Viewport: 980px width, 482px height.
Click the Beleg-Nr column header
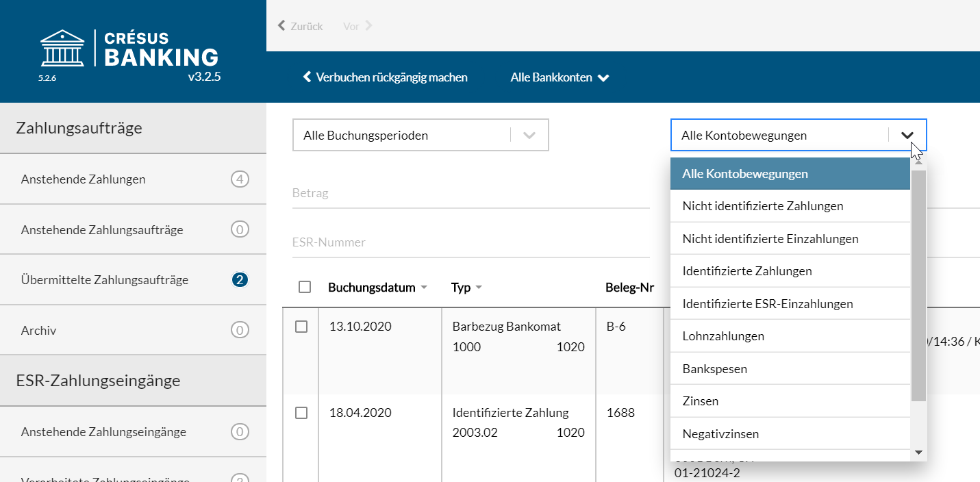[x=630, y=288]
